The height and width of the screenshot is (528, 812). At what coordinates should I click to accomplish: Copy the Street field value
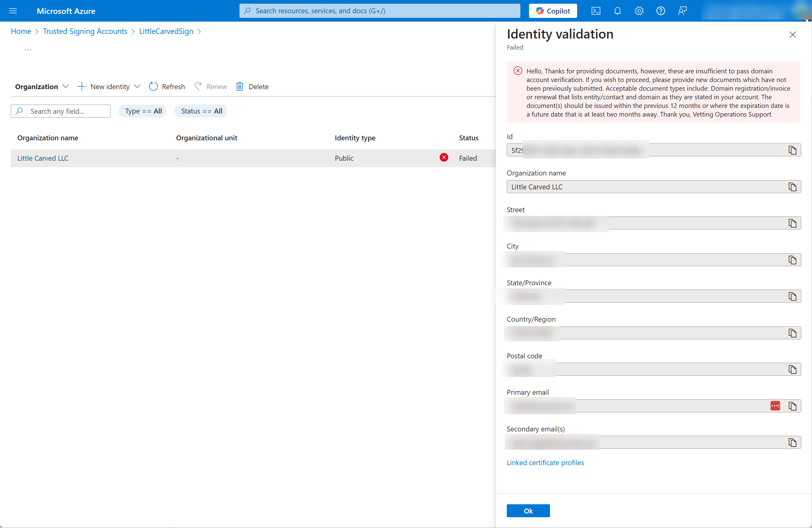[792, 223]
